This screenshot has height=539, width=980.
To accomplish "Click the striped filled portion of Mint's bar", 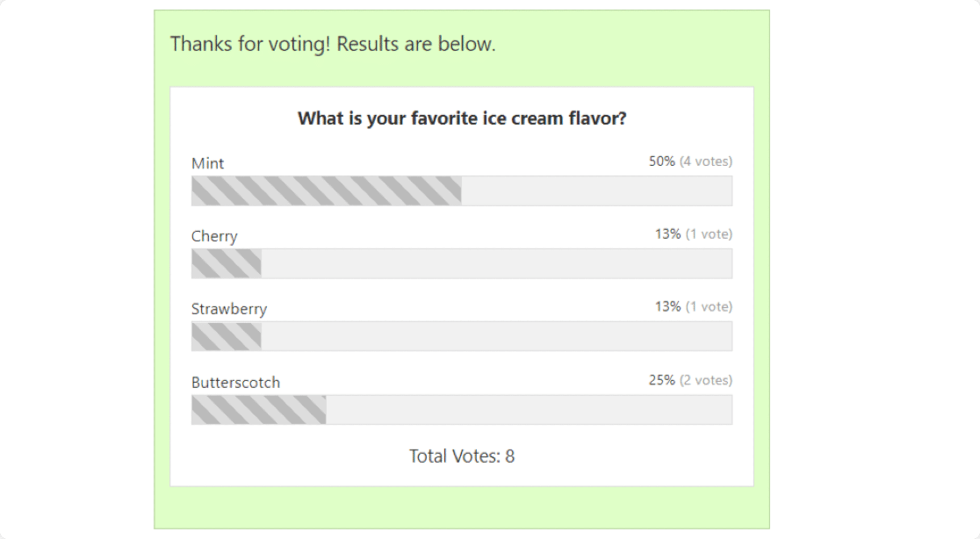I will tap(326, 190).
